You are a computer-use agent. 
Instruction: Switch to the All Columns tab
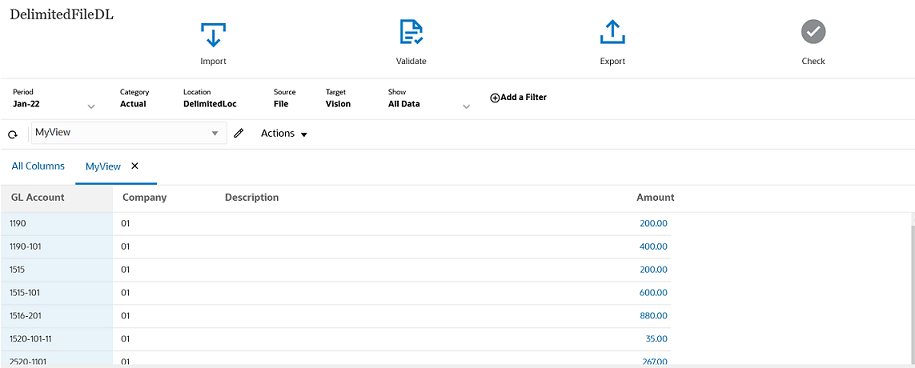(38, 166)
